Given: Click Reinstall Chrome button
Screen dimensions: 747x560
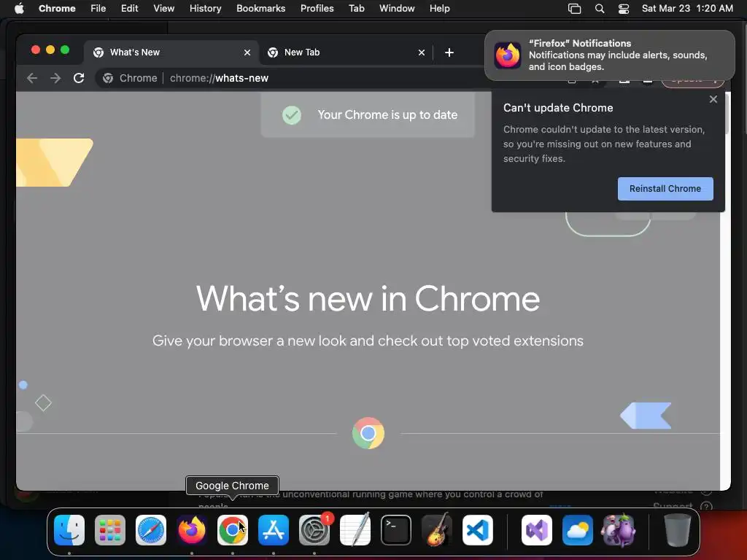Looking at the screenshot, I should coord(665,189).
